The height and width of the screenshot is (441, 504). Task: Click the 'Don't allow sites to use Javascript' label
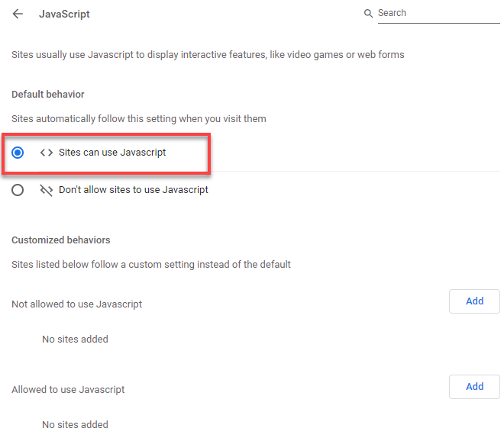(134, 190)
